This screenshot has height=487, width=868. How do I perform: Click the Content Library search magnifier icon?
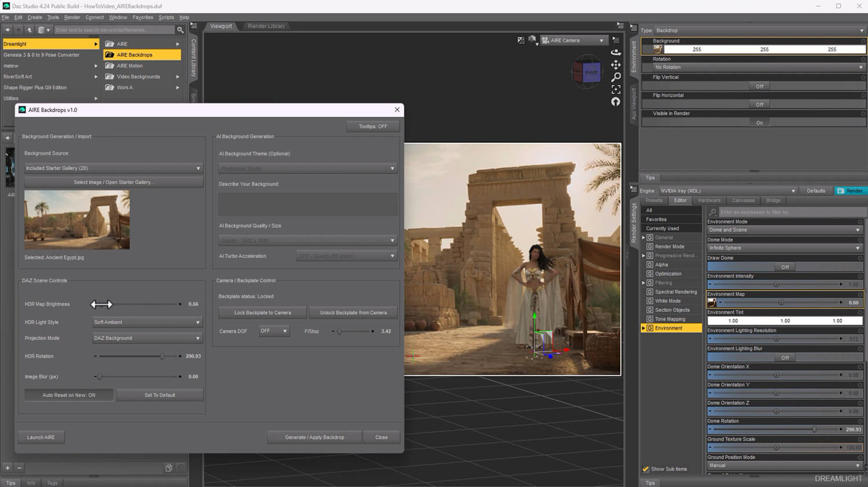pyautogui.click(x=180, y=29)
